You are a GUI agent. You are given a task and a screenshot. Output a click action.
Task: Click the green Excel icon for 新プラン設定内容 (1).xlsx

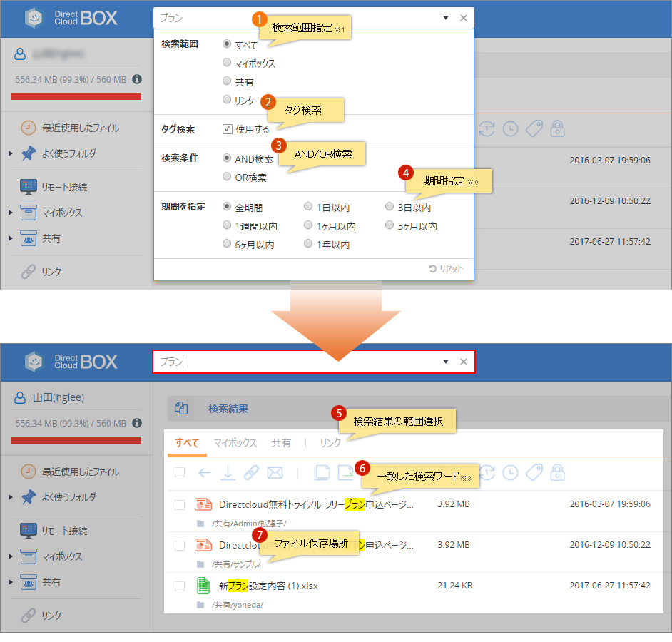click(203, 586)
